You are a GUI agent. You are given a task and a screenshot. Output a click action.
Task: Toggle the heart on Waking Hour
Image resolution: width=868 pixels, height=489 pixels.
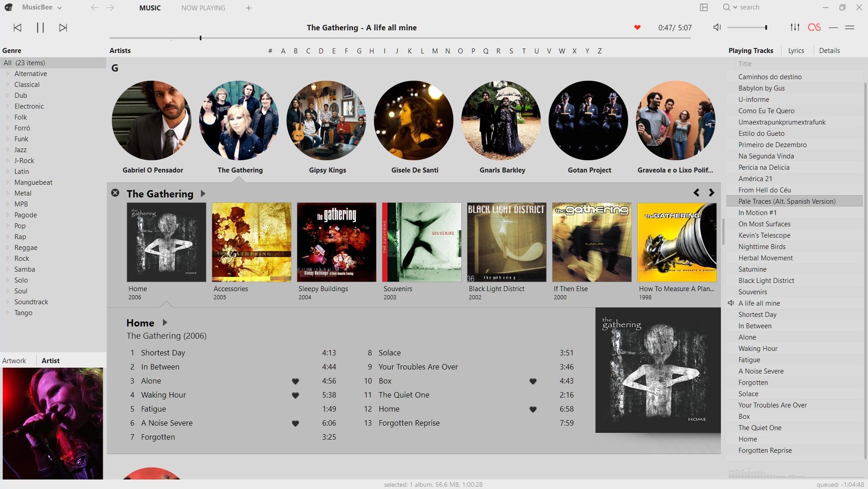(x=295, y=395)
